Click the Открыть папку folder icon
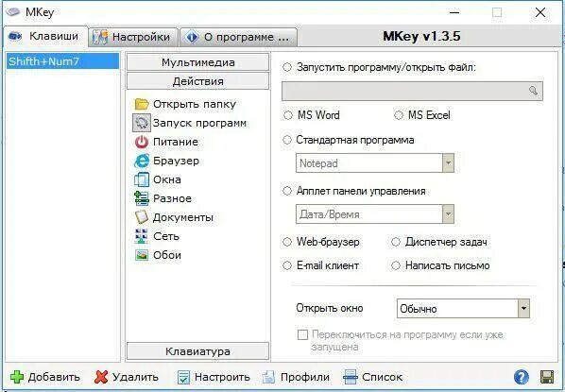Viewport: 565px width, 392px height. (x=142, y=104)
